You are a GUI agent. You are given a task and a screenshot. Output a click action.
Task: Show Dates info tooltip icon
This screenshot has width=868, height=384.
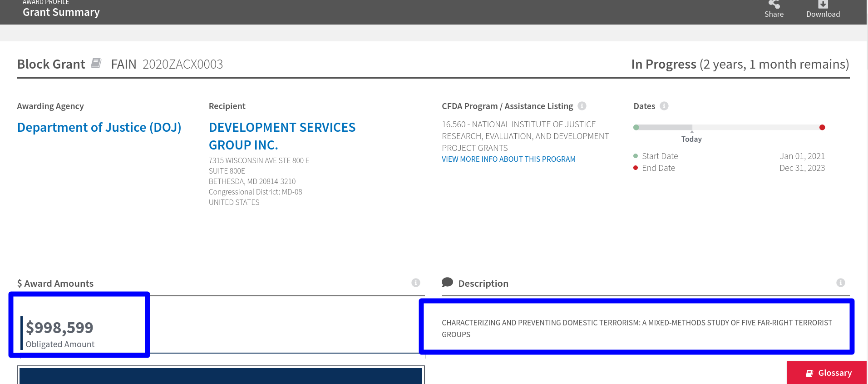[664, 106]
